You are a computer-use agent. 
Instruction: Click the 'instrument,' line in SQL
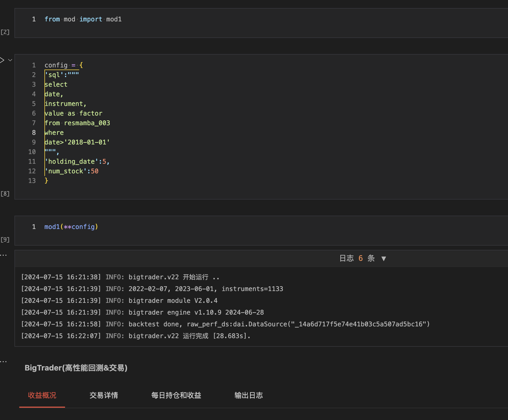pos(66,104)
